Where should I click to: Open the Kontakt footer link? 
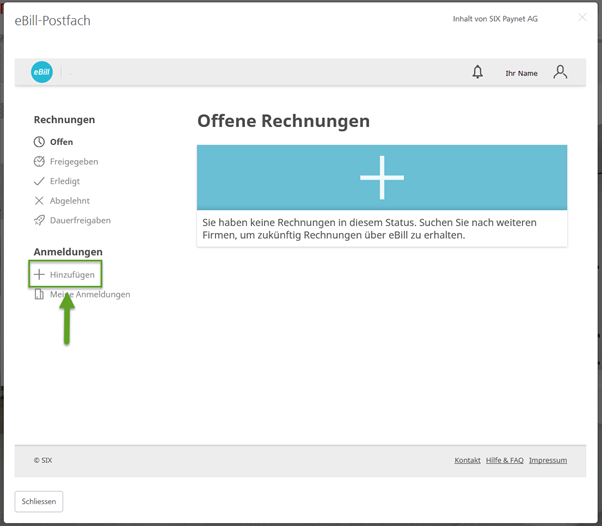tap(467, 460)
